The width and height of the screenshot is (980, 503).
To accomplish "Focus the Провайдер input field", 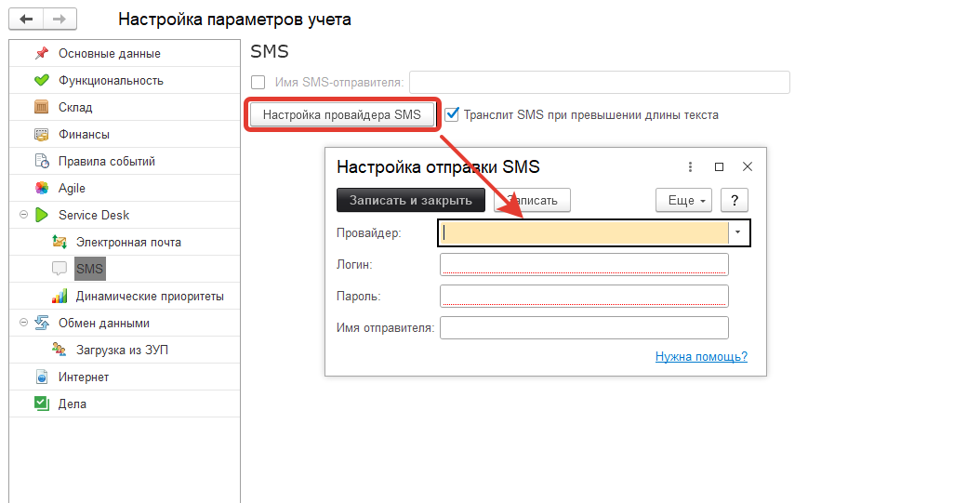I will [585, 233].
